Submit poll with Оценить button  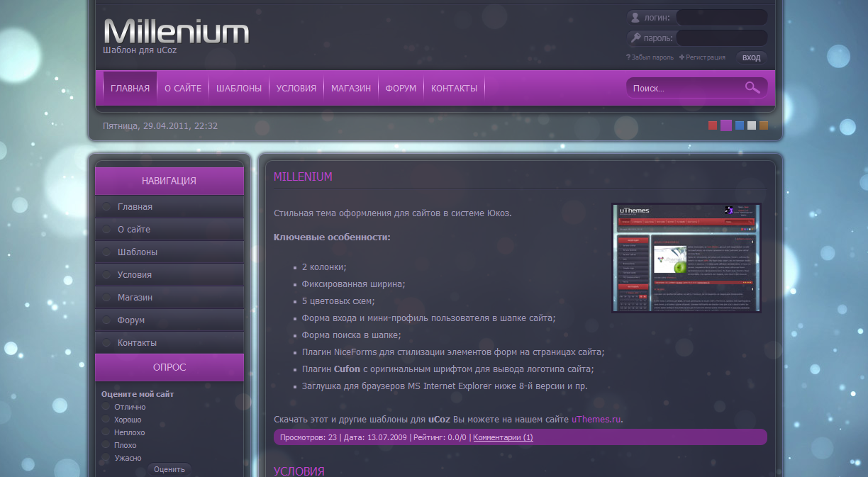point(169,469)
